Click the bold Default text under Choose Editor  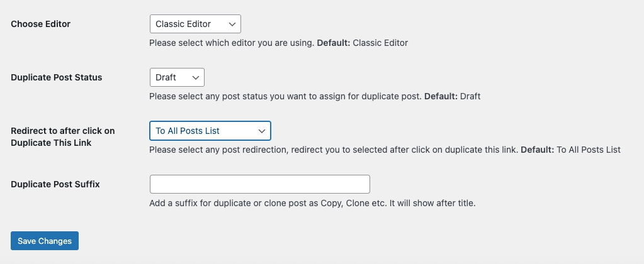click(333, 43)
